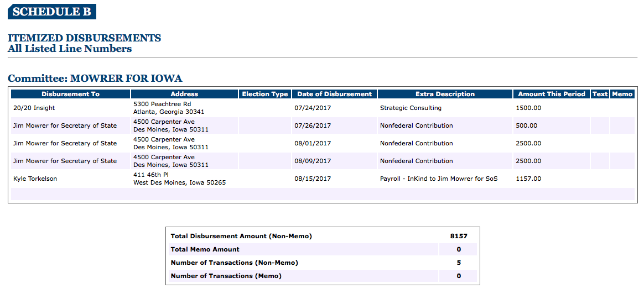
Task: Click the Committee: MOWRER FOR IOWA title
Action: pyautogui.click(x=95, y=78)
